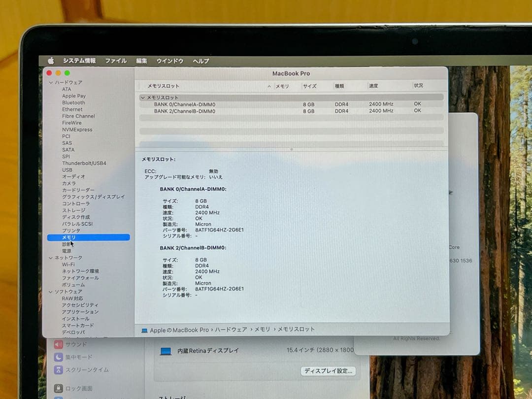532x399 pixels.
Task: Collapse the メモリスロット group disclosure triangle
Action: [143, 98]
